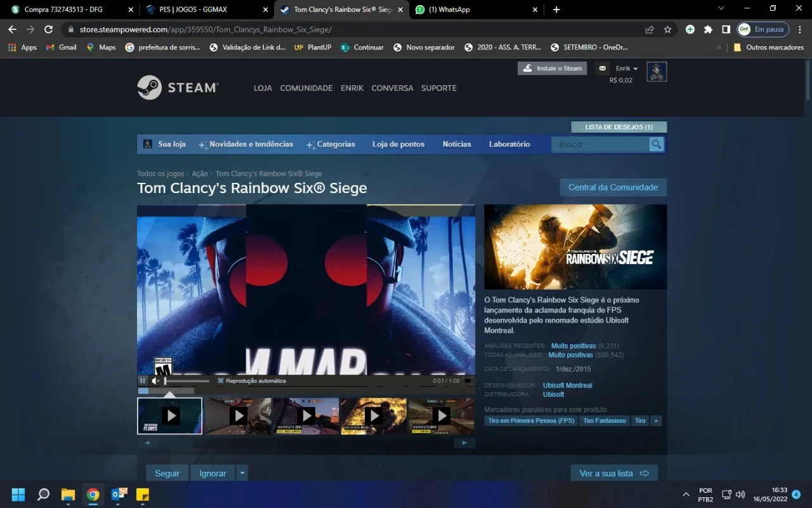Reload the page with the refresh icon
This screenshot has height=508, width=812.
coord(48,29)
